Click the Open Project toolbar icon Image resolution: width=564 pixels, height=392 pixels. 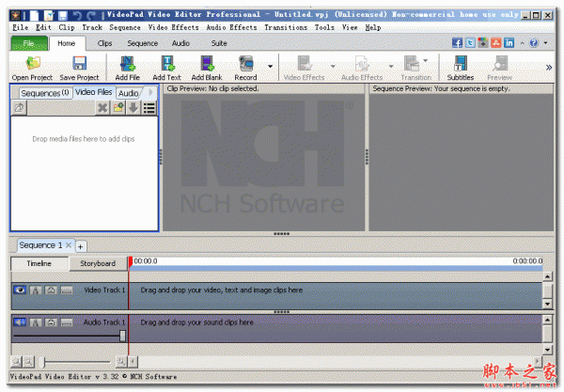(33, 63)
